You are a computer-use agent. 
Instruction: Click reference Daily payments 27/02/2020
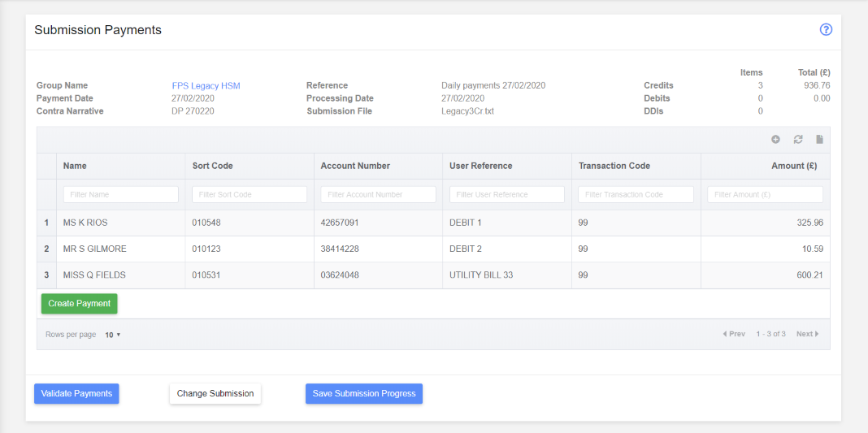click(493, 86)
